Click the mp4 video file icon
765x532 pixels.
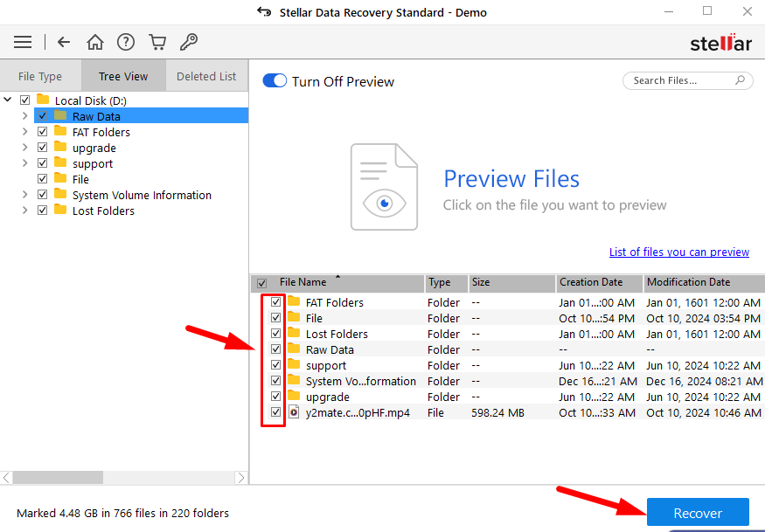(x=294, y=412)
